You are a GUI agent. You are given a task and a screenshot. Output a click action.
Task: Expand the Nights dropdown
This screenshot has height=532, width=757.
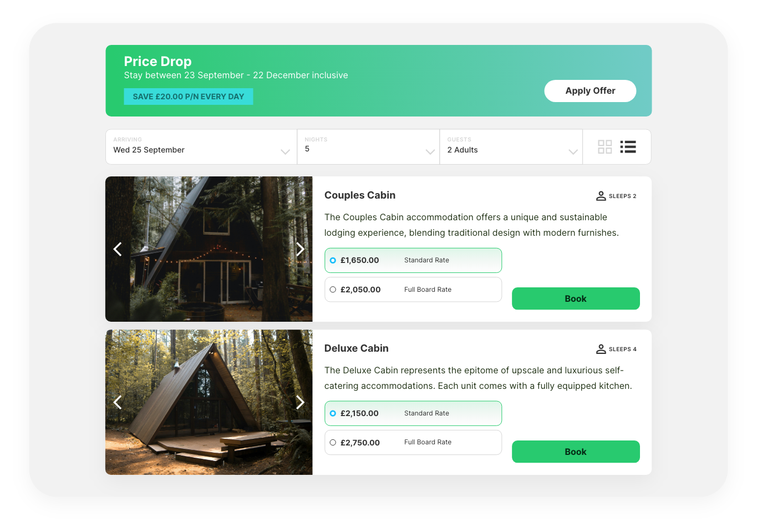click(368, 147)
